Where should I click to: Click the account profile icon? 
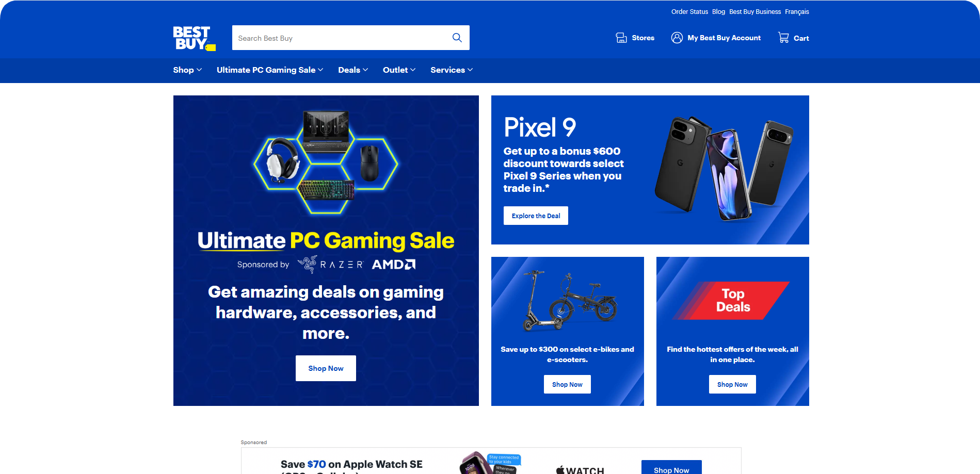[x=677, y=38]
